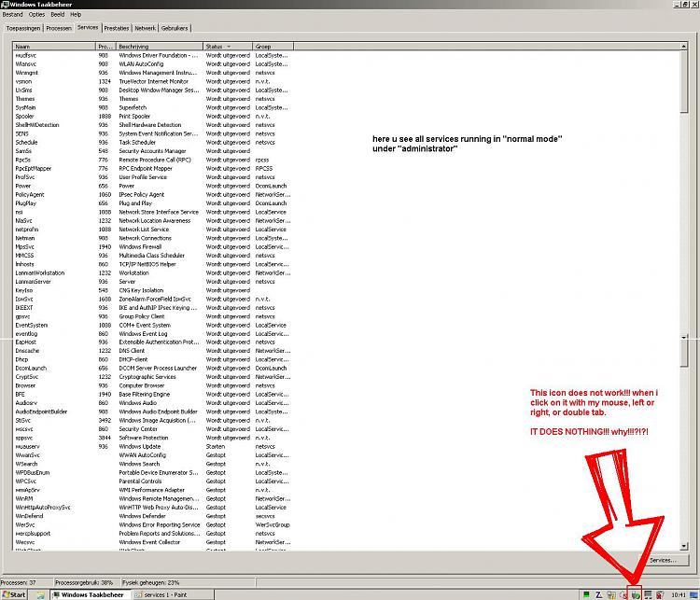
Task: Click the scrollbar up arrow of the services list
Action: (684, 47)
